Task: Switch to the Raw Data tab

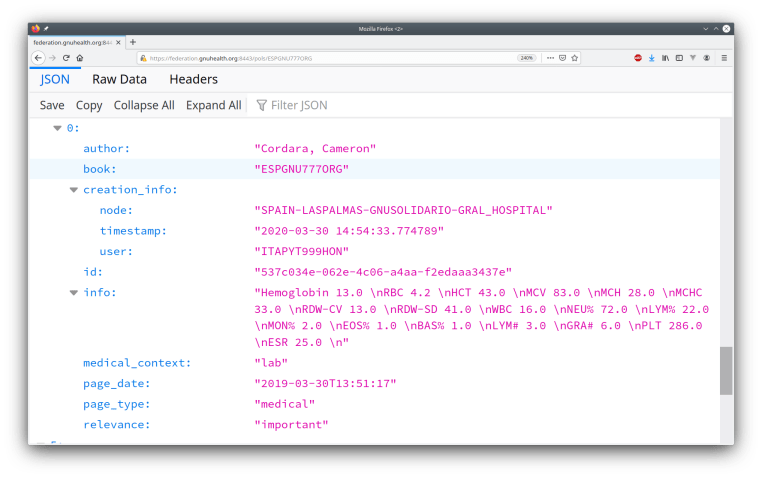Action: [119, 79]
